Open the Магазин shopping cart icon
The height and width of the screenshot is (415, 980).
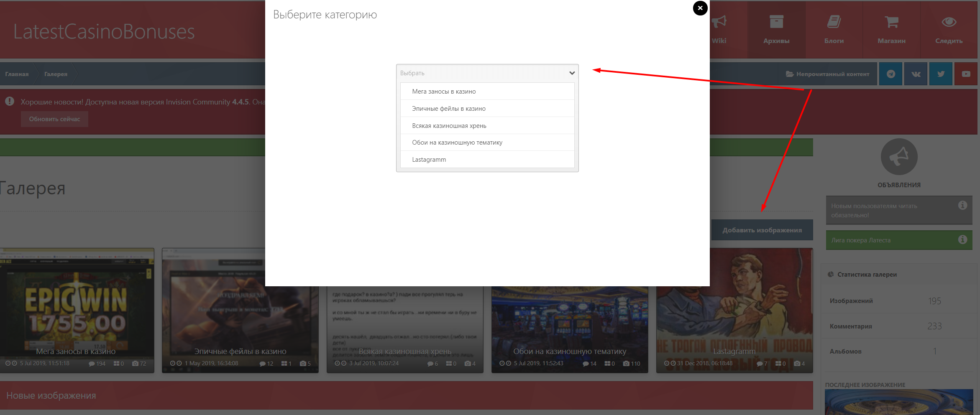pos(891,22)
